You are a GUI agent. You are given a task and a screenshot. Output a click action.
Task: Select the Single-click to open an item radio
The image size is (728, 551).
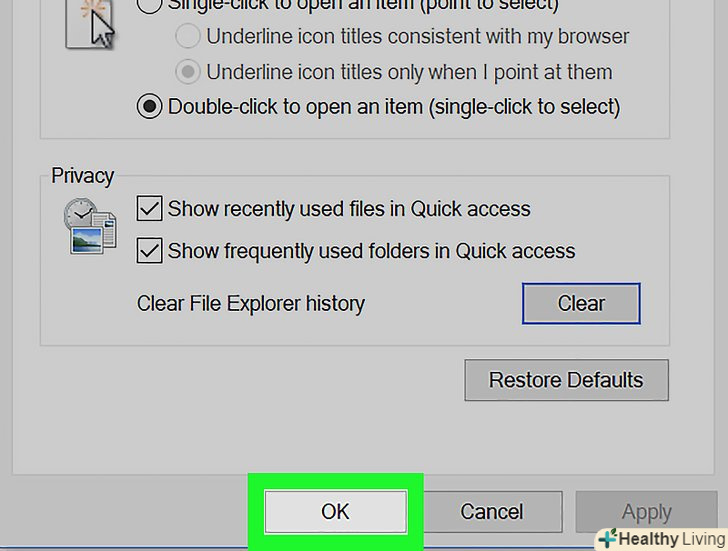(x=149, y=4)
